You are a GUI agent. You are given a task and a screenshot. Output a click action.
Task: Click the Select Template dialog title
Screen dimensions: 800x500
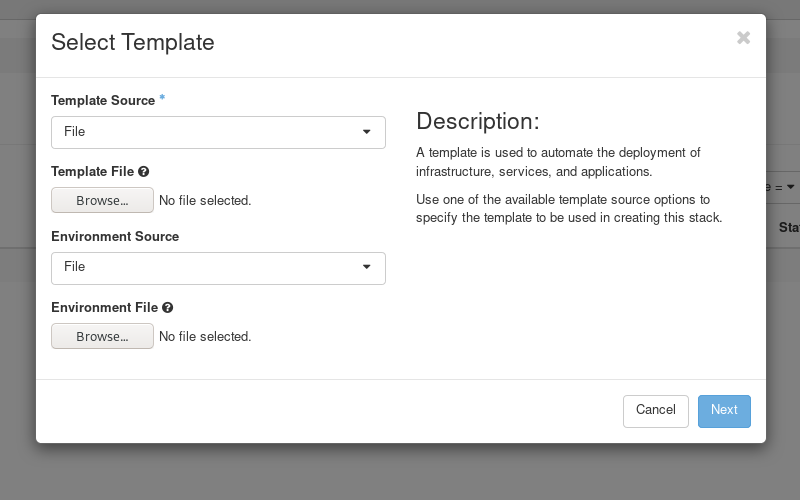133,42
